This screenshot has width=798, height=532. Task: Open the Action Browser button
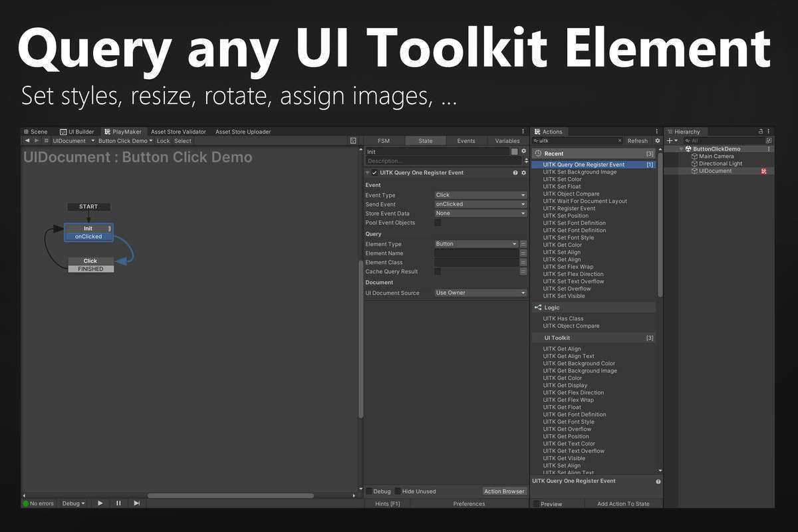tap(504, 491)
